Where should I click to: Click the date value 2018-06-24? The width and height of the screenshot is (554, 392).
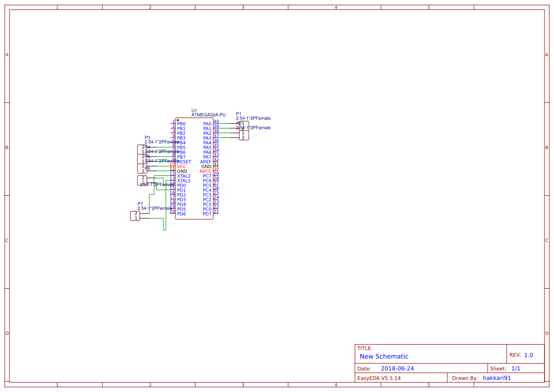click(x=398, y=369)
